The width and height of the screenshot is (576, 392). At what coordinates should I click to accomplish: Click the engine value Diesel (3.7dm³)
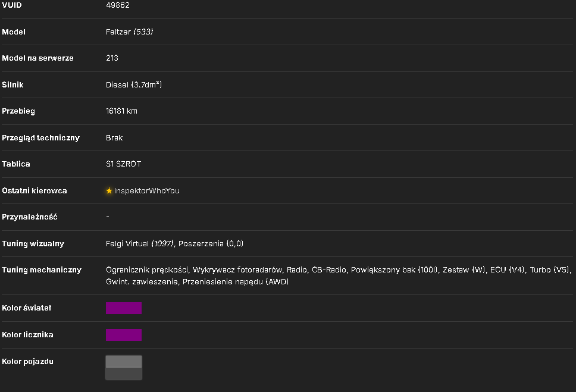(134, 84)
